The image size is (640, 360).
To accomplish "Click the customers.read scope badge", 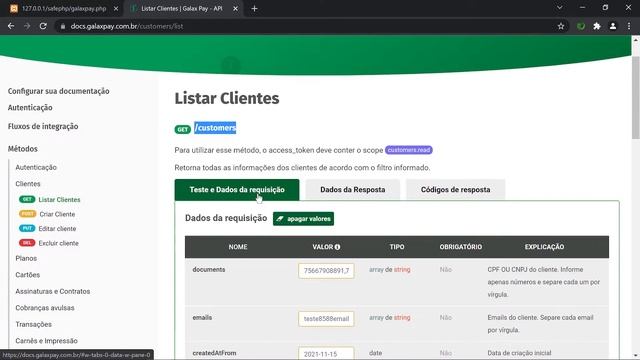I will (x=409, y=150).
